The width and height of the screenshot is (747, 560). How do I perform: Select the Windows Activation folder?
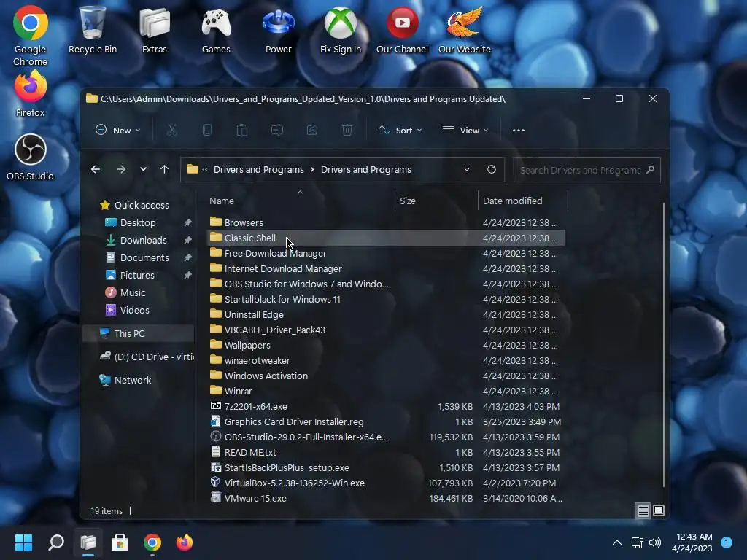[x=387, y=376]
